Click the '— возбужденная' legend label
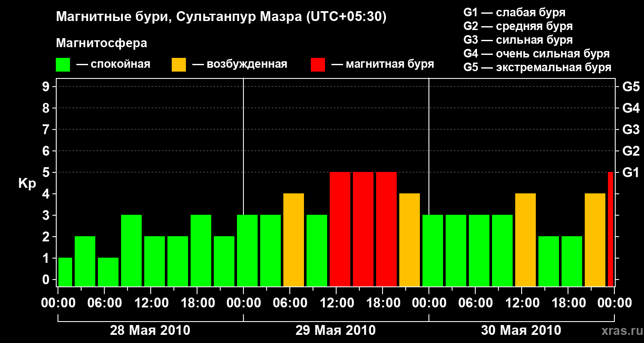Viewport: 644px width, 343px height. click(240, 64)
